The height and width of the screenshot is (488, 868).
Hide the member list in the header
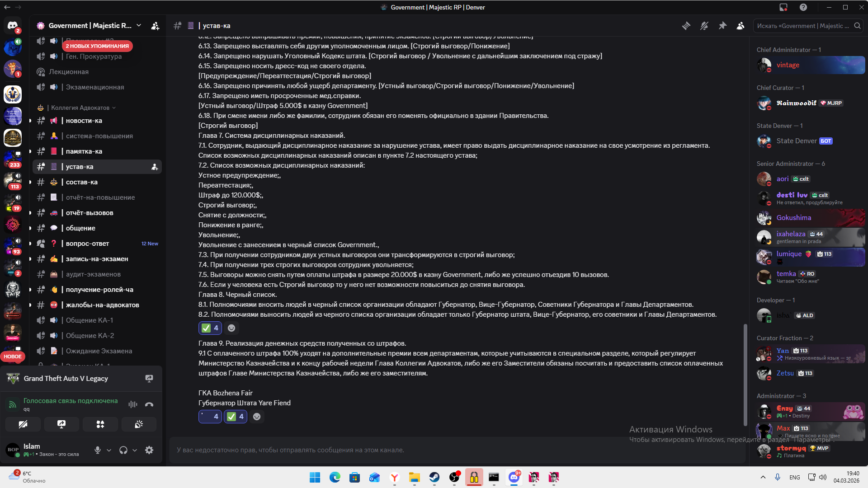click(741, 26)
